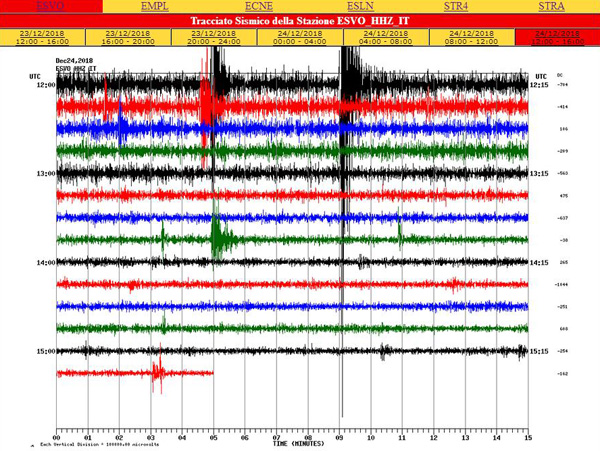
Task: Click the red-highlighted 24/12/2018 12:00 - 16:00 tab
Action: coord(556,37)
